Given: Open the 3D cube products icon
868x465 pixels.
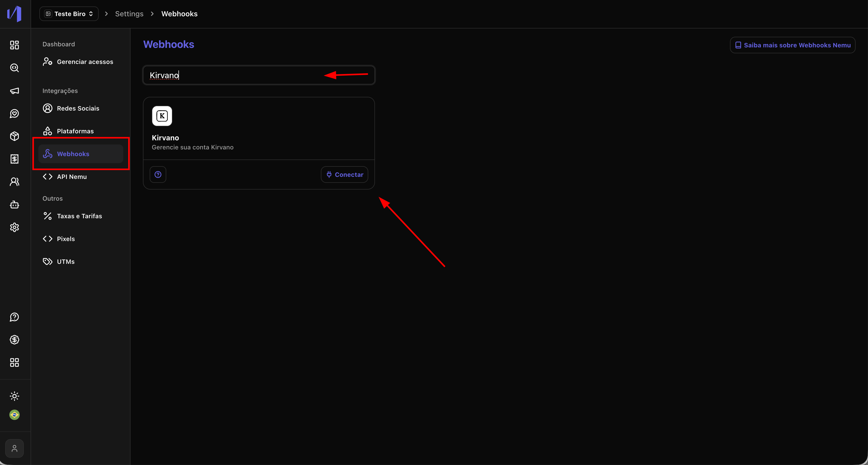Looking at the screenshot, I should point(14,136).
